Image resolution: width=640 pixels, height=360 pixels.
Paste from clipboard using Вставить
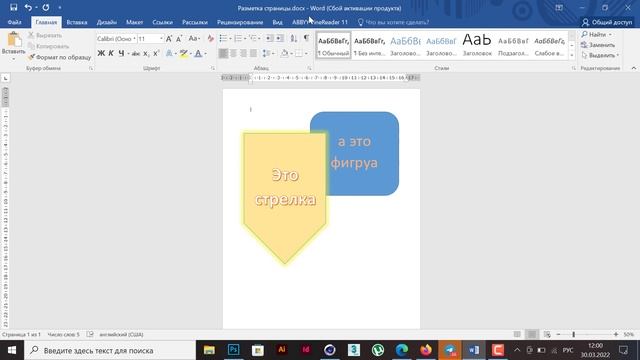point(13,46)
